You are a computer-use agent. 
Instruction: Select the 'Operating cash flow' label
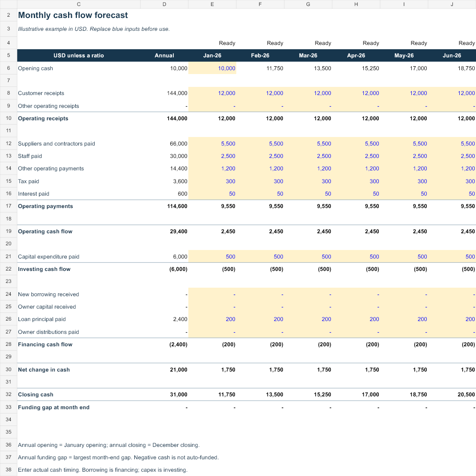tap(79, 231)
